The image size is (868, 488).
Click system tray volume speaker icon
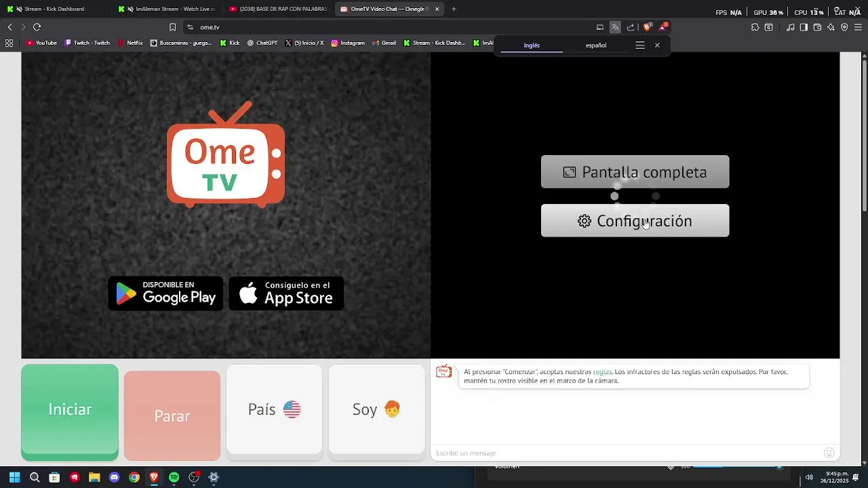point(809,477)
